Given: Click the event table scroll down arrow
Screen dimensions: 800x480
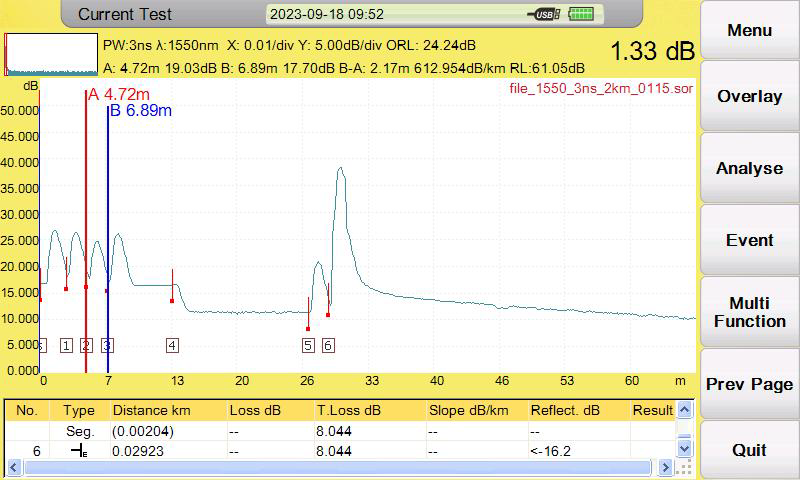Looking at the screenshot, I should point(685,448).
